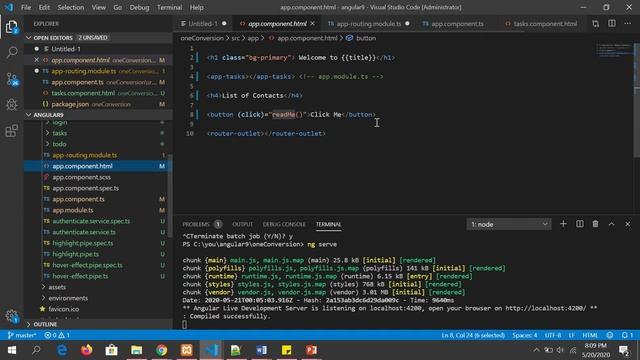Open Chrome from taskbar

tap(162, 350)
